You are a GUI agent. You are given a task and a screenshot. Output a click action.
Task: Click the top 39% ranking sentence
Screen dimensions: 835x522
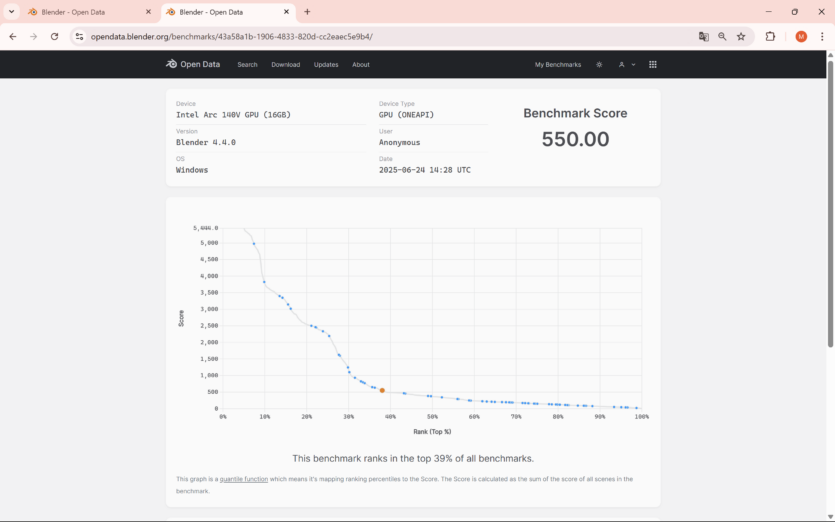[x=413, y=458]
